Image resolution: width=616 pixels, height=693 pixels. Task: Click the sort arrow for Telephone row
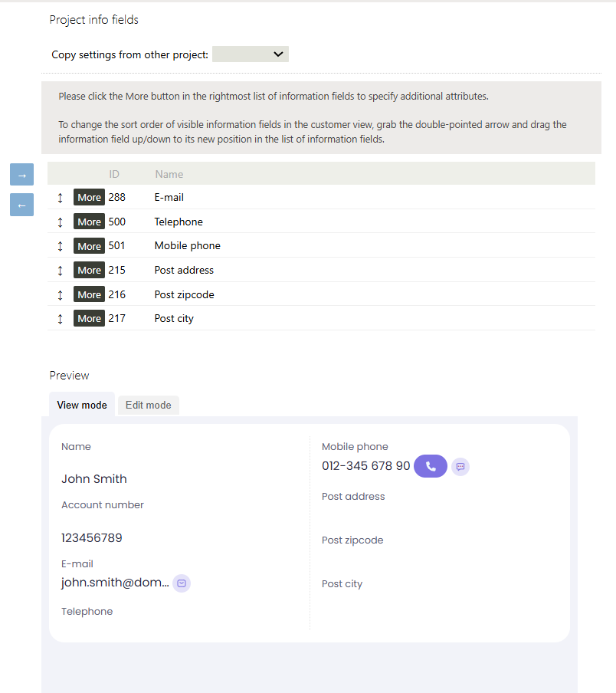[61, 222]
